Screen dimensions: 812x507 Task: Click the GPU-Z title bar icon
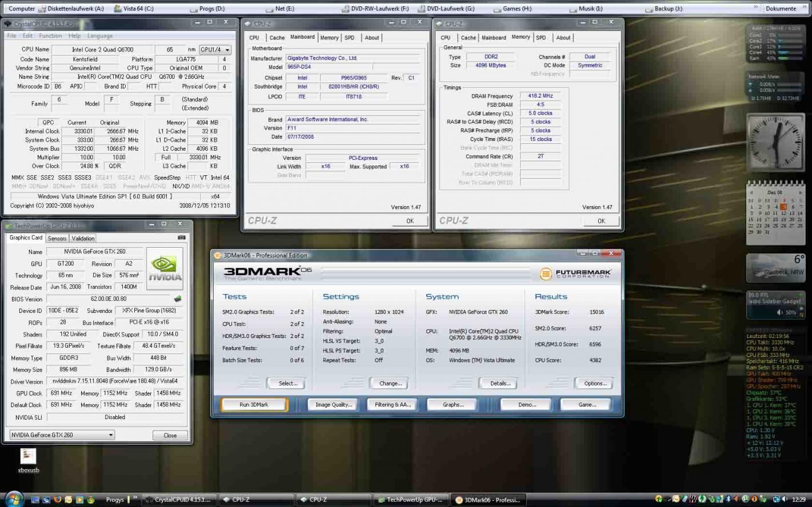point(9,226)
